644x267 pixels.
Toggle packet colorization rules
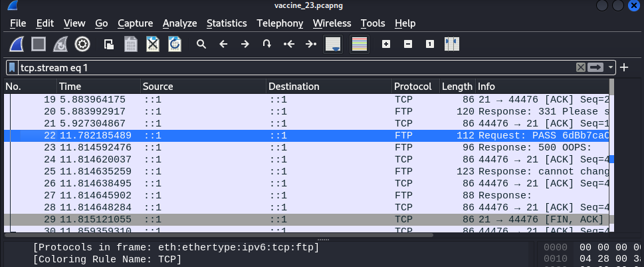tap(360, 44)
